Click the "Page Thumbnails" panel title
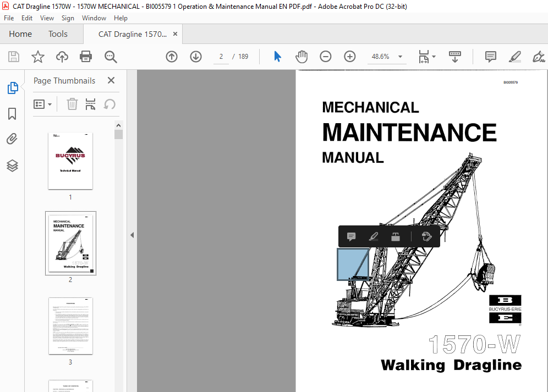Image resolution: width=548 pixels, height=392 pixels. [x=64, y=81]
